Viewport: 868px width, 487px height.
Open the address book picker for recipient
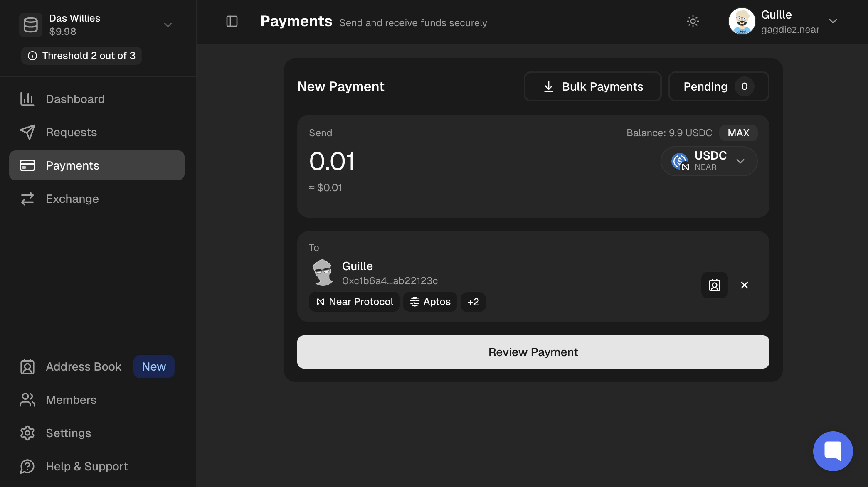(x=714, y=285)
